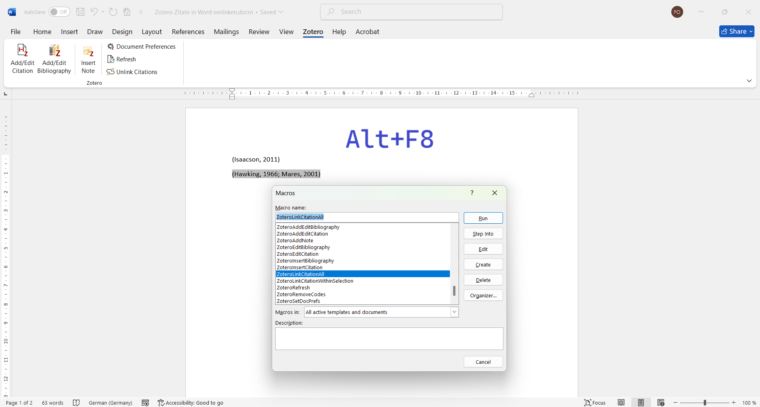
Task: Click the macro recording icon in the status bar
Action: (145, 403)
